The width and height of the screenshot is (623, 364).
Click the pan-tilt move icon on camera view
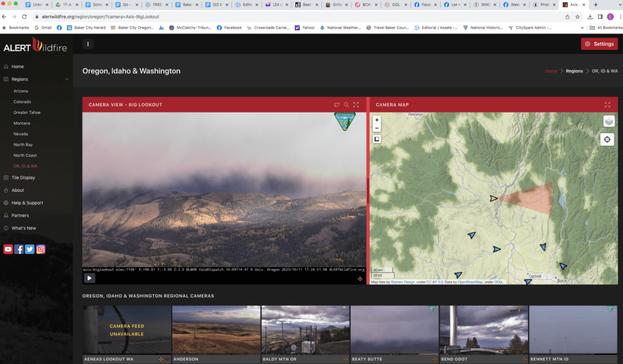(360, 279)
